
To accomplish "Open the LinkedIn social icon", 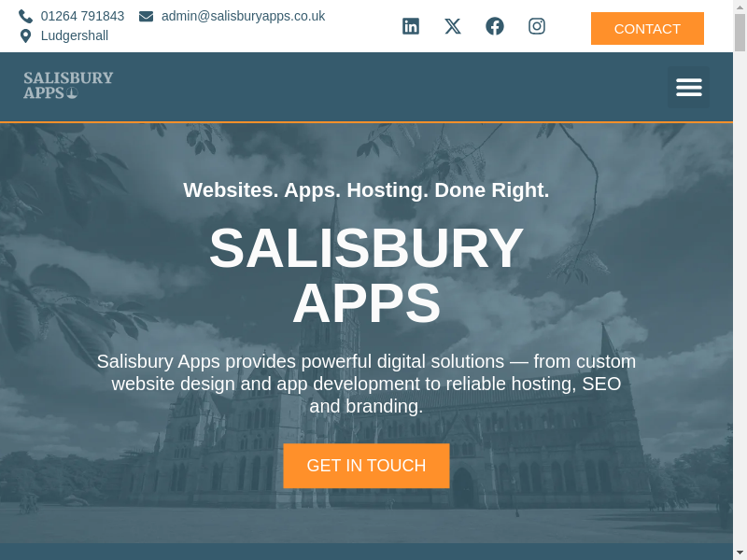I will pyautogui.click(x=410, y=26).
